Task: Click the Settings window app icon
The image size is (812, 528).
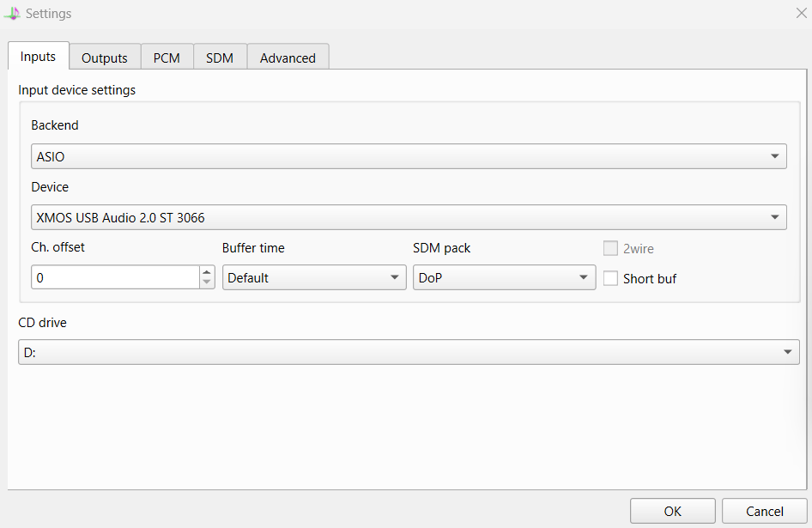Action: click(x=12, y=14)
